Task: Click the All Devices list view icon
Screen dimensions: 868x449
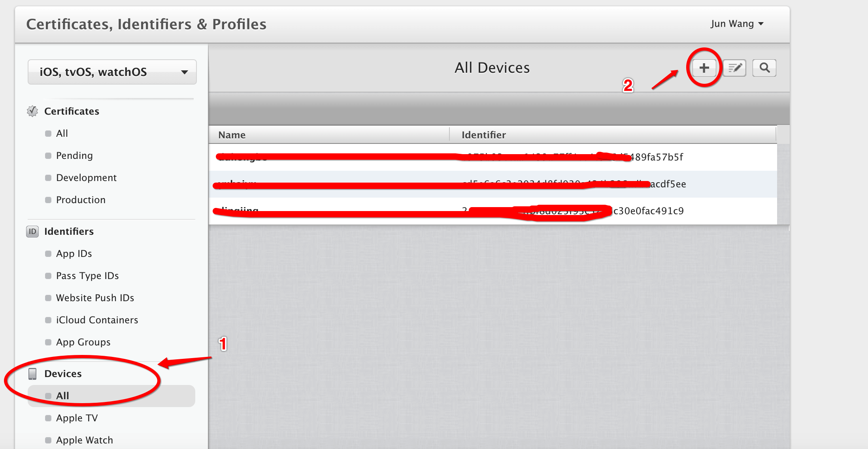Action: [734, 68]
